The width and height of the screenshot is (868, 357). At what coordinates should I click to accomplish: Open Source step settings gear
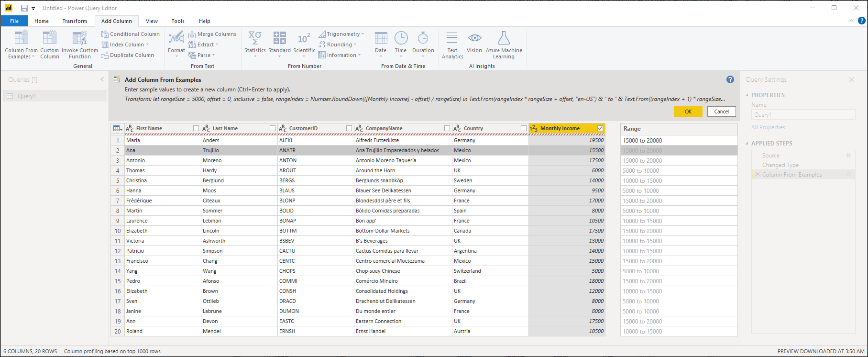(x=848, y=155)
